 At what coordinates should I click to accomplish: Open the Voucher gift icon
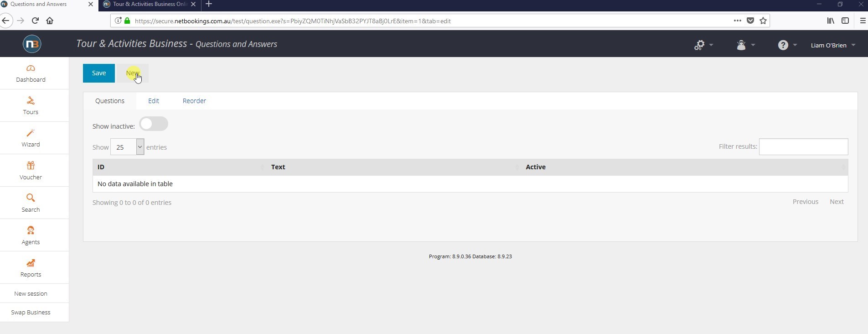coord(31,166)
